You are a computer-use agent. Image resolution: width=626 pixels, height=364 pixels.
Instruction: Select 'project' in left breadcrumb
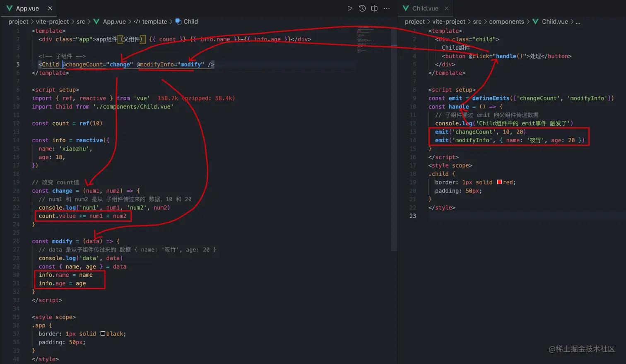coord(18,22)
